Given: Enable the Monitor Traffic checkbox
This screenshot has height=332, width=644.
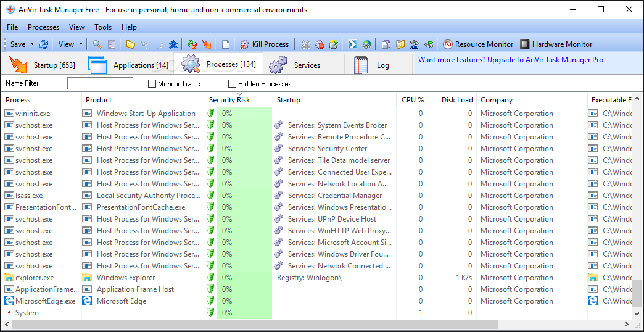Looking at the screenshot, I should coord(152,84).
